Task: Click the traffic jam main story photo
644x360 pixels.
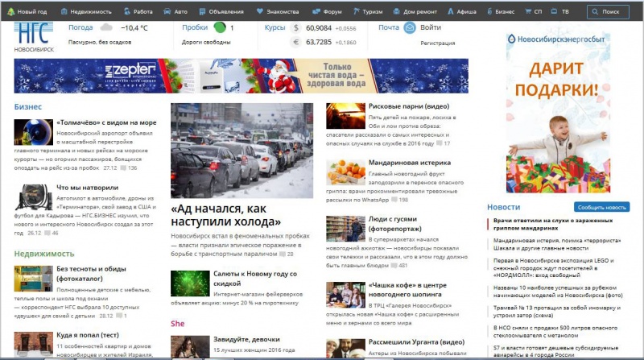Action: 242,151
